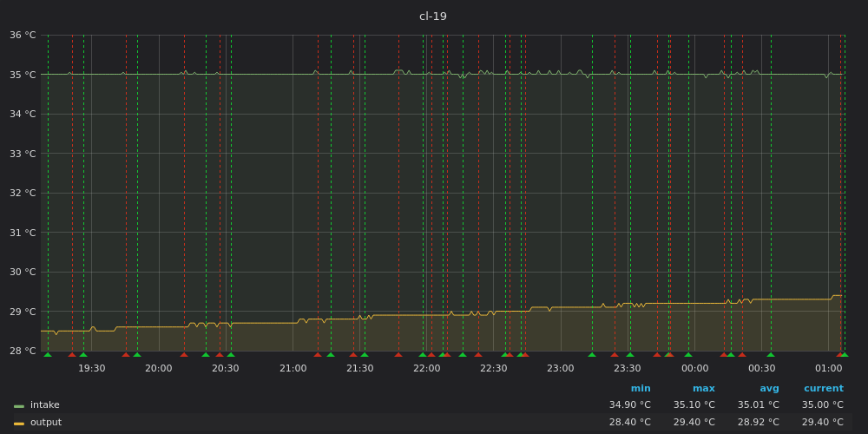The height and width of the screenshot is (434, 868).
Task: Click the red annotation marker between 21:30 and 22:00
Action: coord(398,354)
